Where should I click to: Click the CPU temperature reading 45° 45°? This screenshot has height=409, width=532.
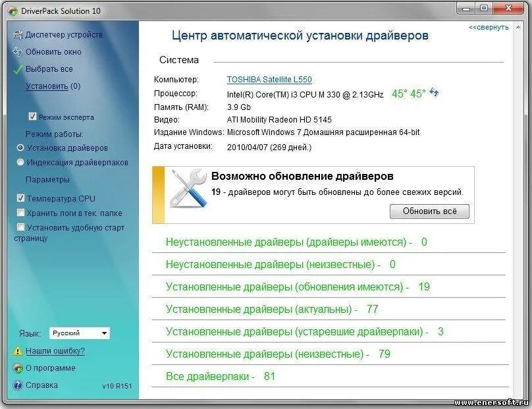408,94
